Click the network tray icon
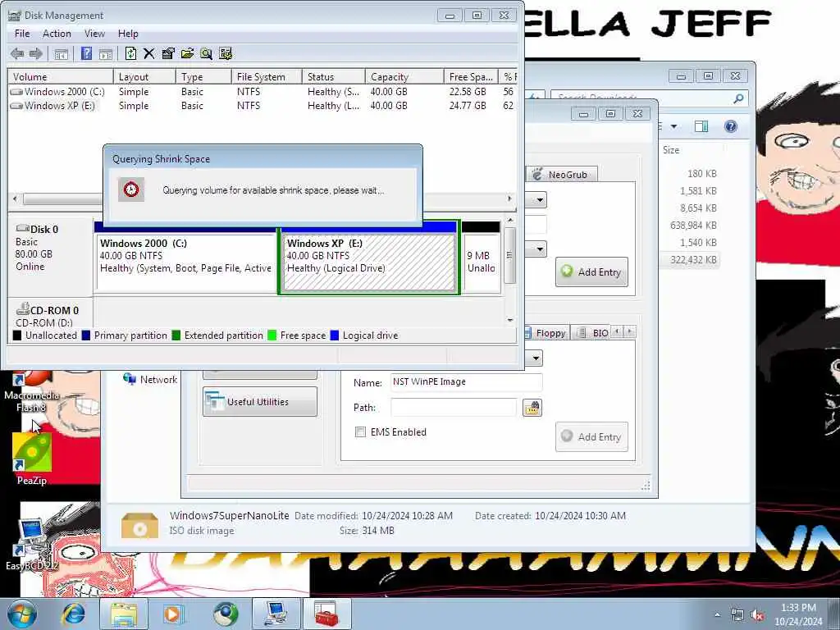Screen dimensions: 840x630 pyautogui.click(x=737, y=615)
